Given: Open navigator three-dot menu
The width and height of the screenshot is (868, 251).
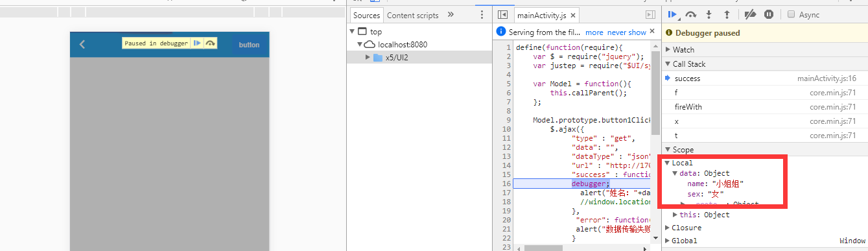Looking at the screenshot, I should click(x=482, y=15).
